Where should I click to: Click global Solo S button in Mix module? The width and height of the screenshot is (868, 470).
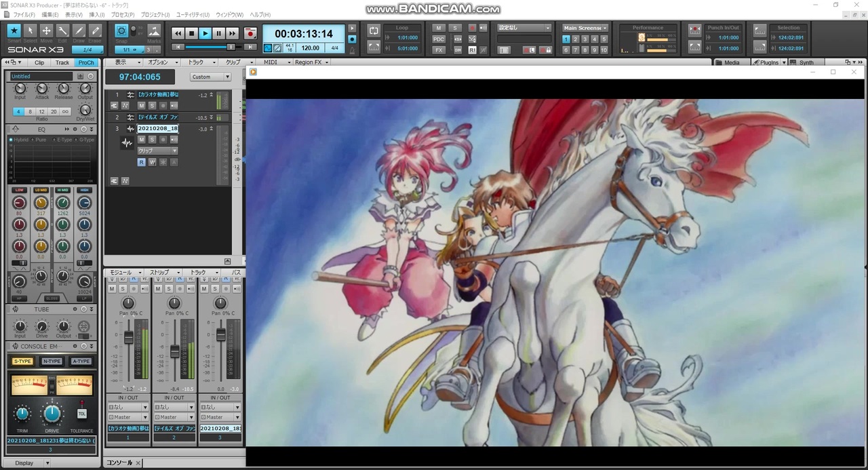[455, 28]
